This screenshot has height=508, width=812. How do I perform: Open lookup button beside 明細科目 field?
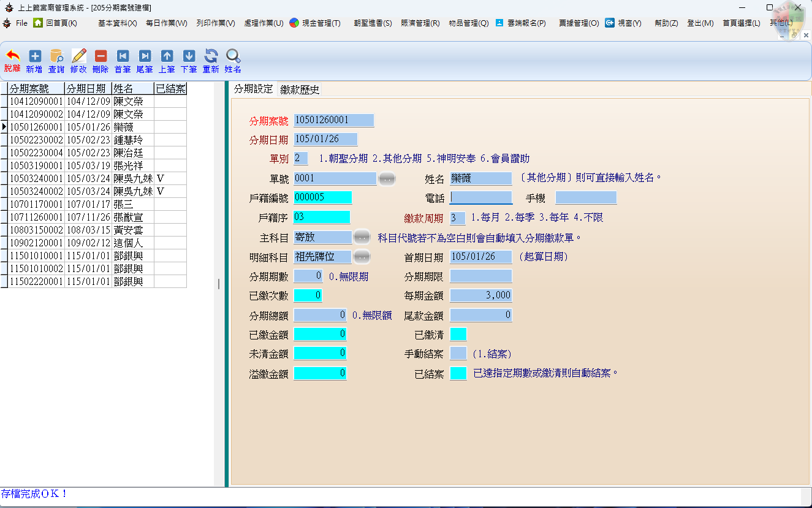pyautogui.click(x=362, y=257)
